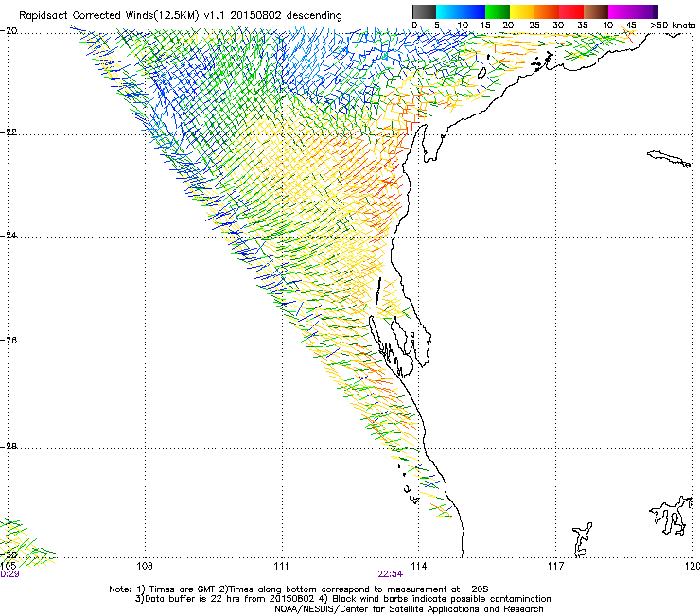Click the latitude label '-26'
This screenshot has width=700, height=615.
pos(9,341)
